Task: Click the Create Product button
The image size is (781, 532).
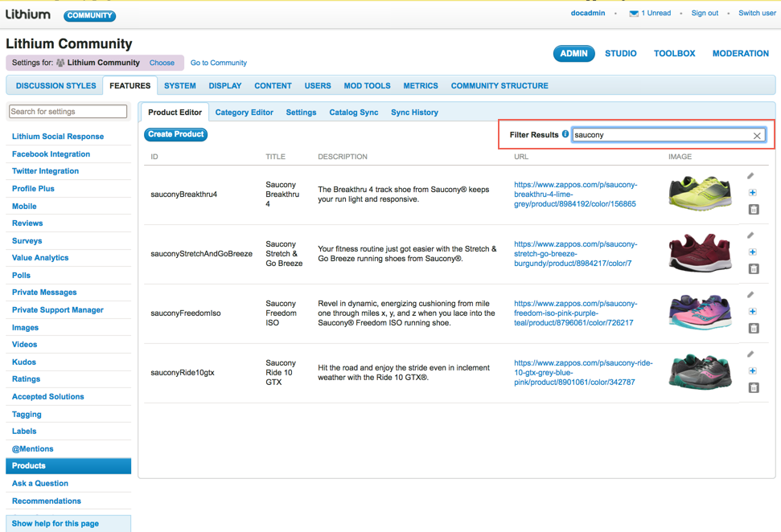Action: 176,134
